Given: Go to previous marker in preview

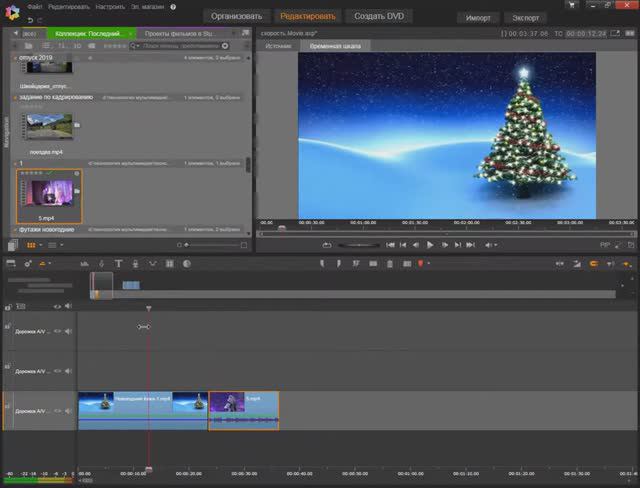Looking at the screenshot, I should click(x=403, y=245).
